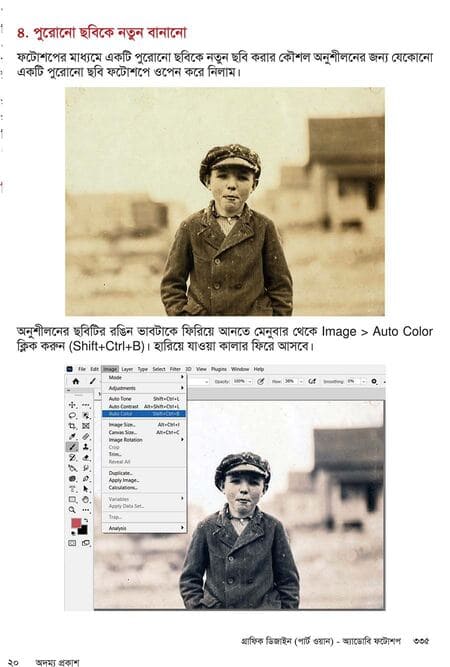Open the Type menu
Viewport: 450px width, 667px height.
(142, 369)
